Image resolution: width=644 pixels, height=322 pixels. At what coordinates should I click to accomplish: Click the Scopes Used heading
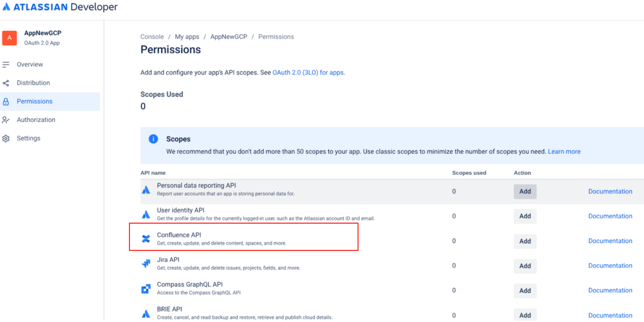tap(162, 94)
